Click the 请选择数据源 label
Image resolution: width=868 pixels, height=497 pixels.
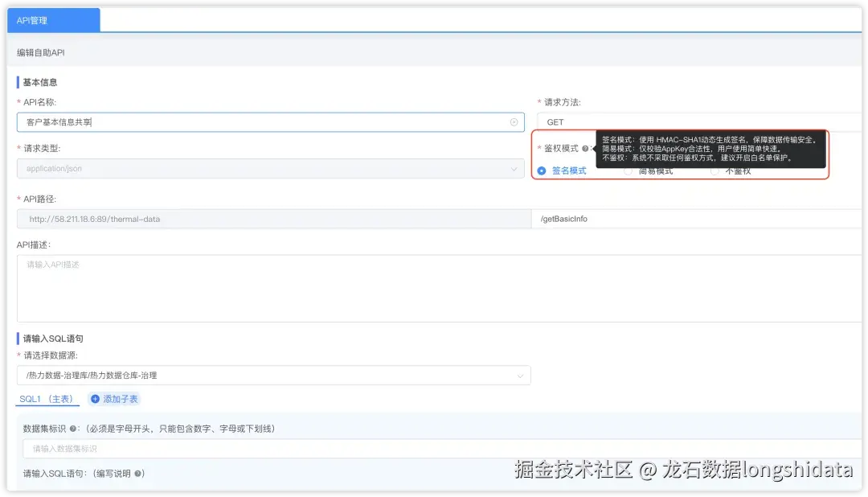(x=51, y=355)
